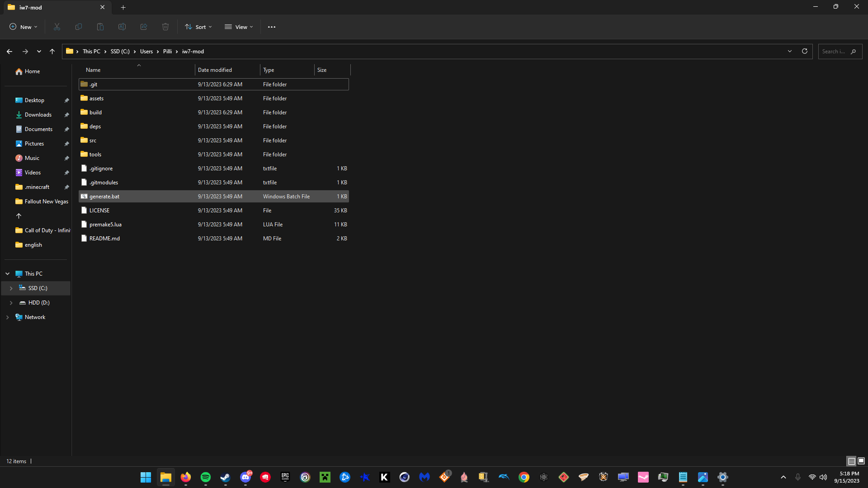Open recent locations dropdown chevron
The width and height of the screenshot is (868, 488).
pos(39,52)
